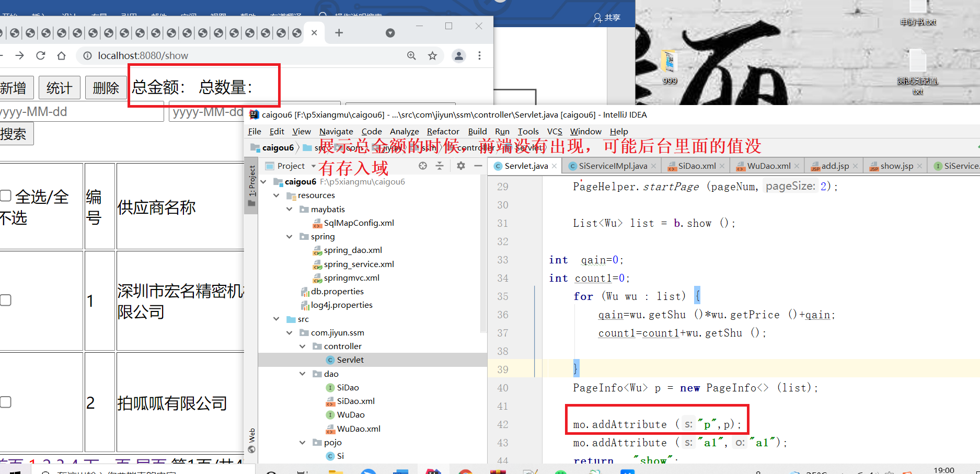Open the Build menu in IntelliJ
Image resolution: width=980 pixels, height=474 pixels.
pos(477,131)
